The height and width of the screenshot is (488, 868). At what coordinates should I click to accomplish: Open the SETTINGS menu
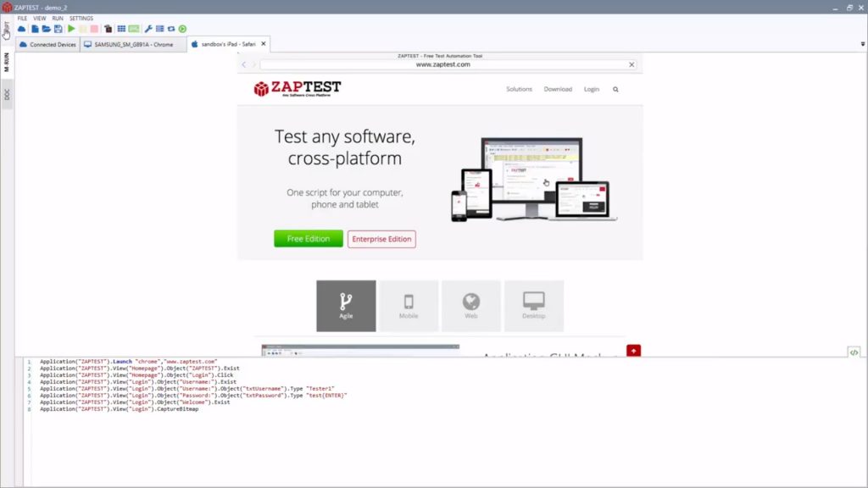click(81, 19)
